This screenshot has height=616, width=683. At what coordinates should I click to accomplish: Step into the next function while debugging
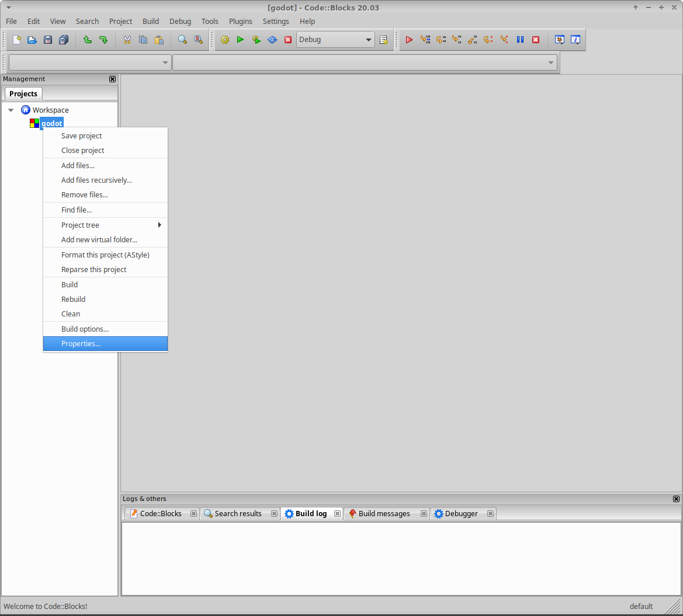click(x=456, y=40)
